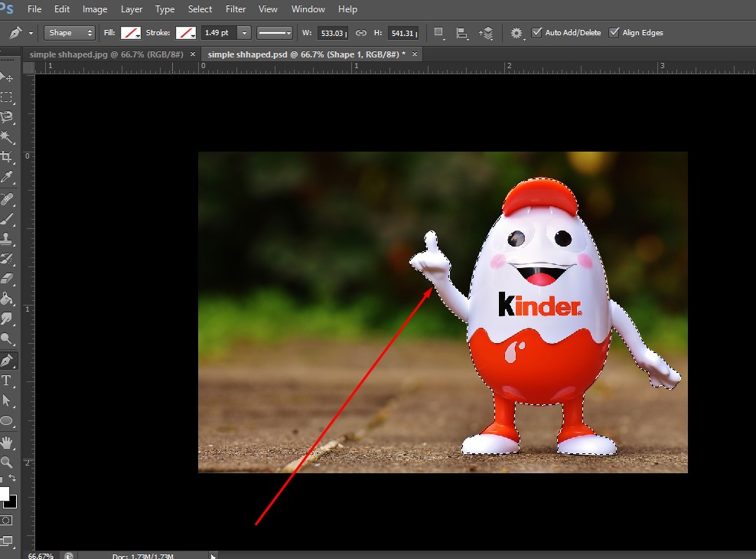Toggle Auto Add/Delete checkbox
The height and width of the screenshot is (559, 756).
[x=536, y=32]
